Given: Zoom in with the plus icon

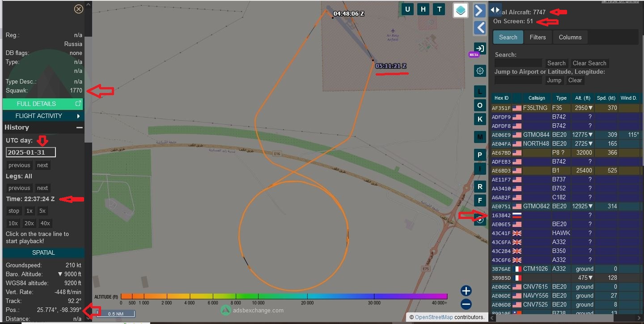Looking at the screenshot, I should (x=466, y=291).
